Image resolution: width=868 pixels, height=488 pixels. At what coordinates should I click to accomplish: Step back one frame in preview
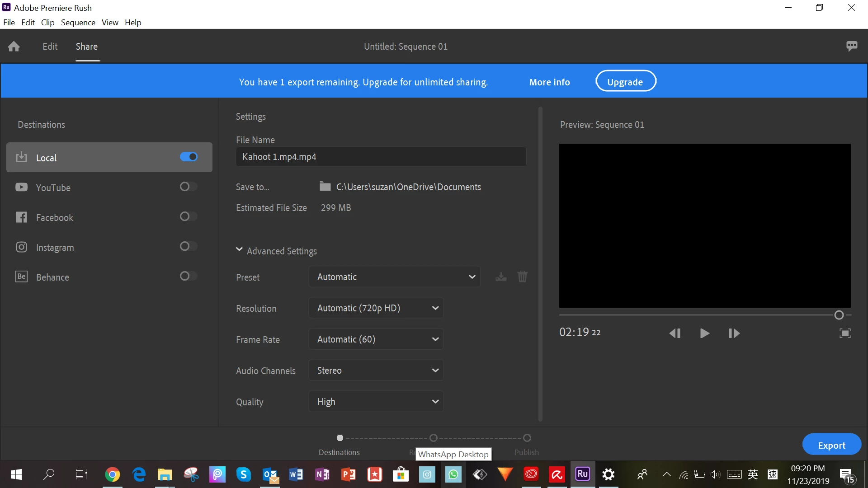point(675,333)
